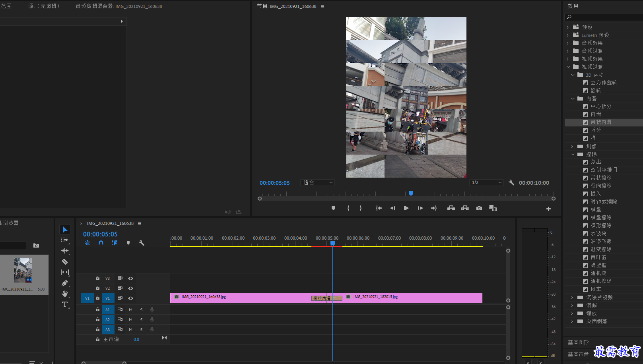Select the 立方体旋转 transition effect
The image size is (643, 364).
604,83
